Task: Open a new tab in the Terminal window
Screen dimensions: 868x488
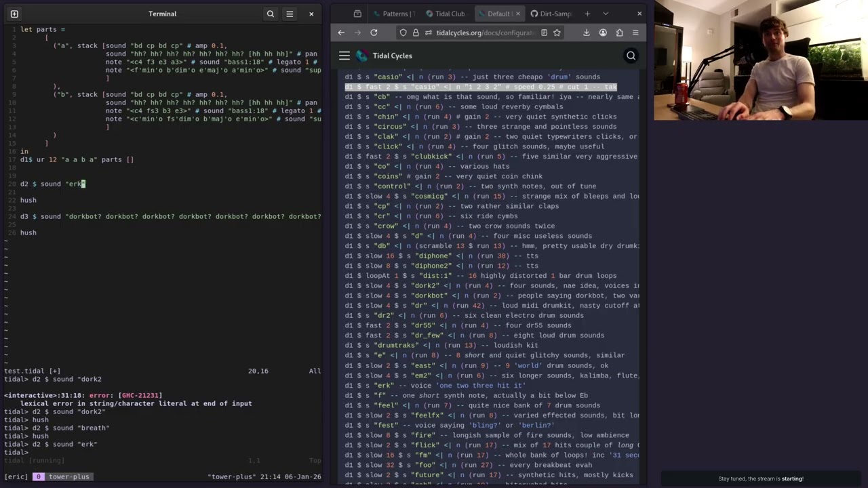Action: tap(14, 14)
